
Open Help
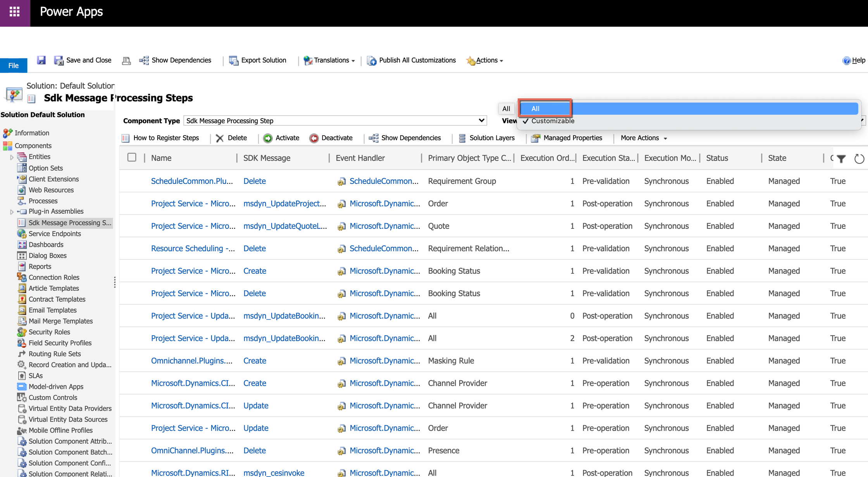click(854, 60)
